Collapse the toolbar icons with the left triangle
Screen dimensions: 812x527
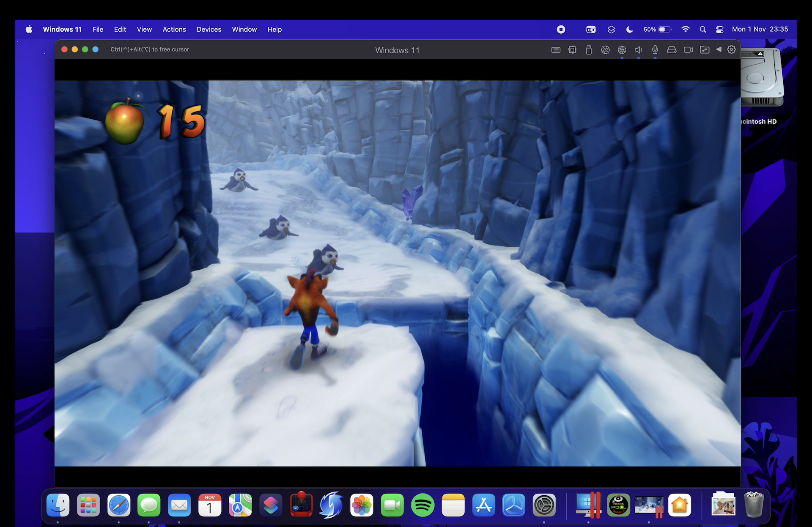coord(719,49)
